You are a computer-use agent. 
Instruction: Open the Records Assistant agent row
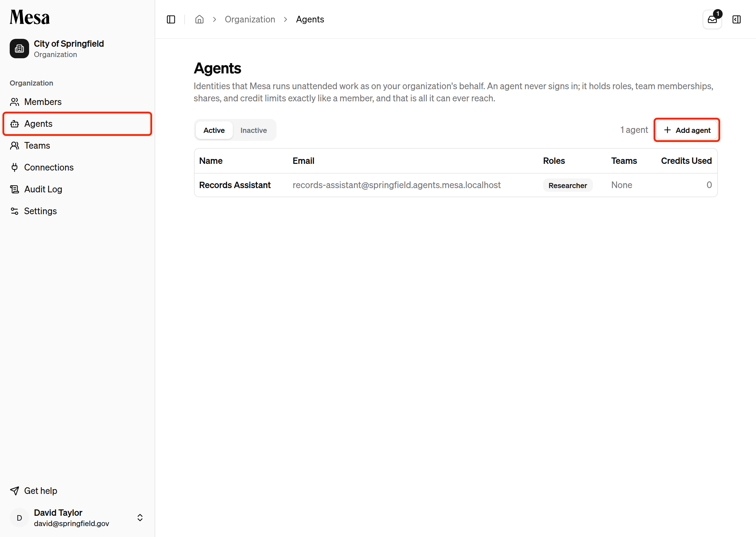coord(456,185)
